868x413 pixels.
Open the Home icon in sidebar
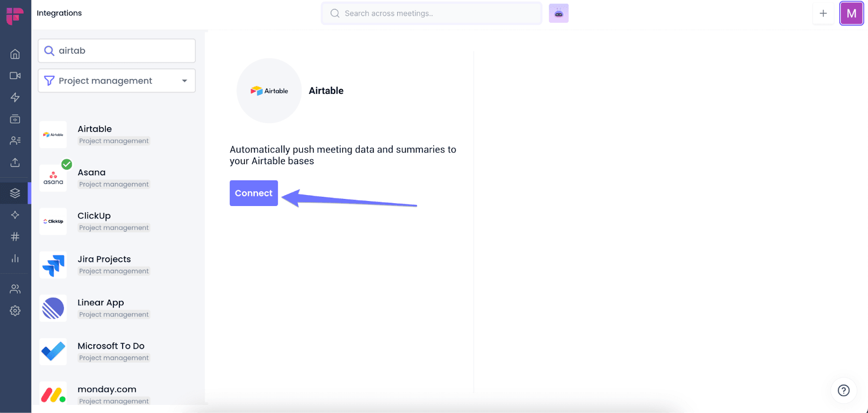15,54
